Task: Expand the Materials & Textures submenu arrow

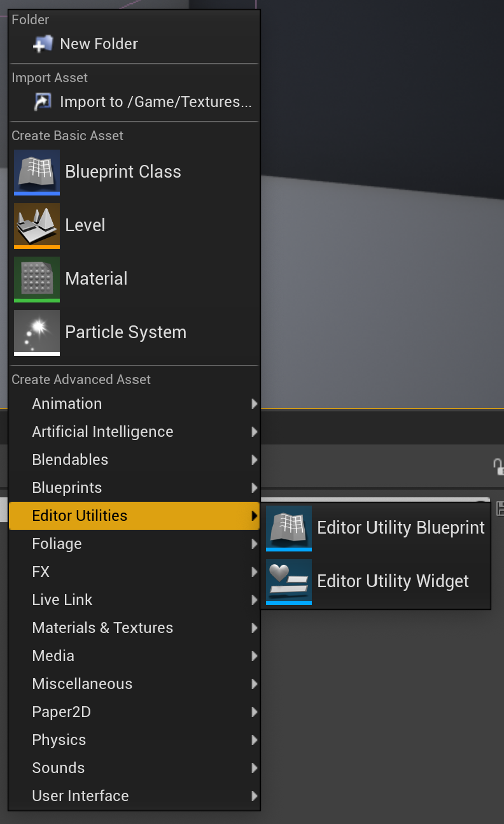Action: (x=255, y=627)
